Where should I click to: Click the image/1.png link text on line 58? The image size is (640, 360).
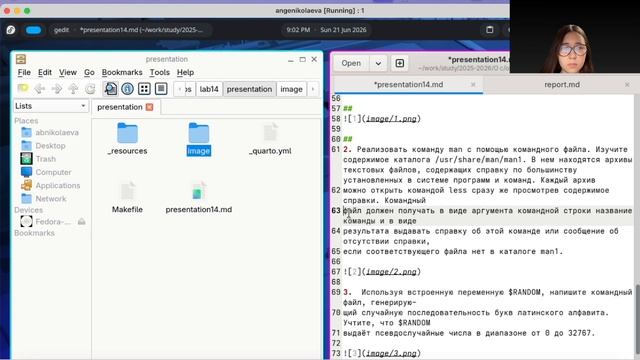pyautogui.click(x=391, y=119)
